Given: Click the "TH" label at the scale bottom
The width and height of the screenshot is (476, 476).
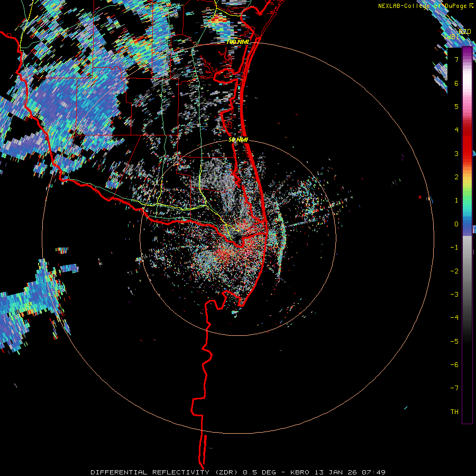Looking at the screenshot, I should 454,412.
